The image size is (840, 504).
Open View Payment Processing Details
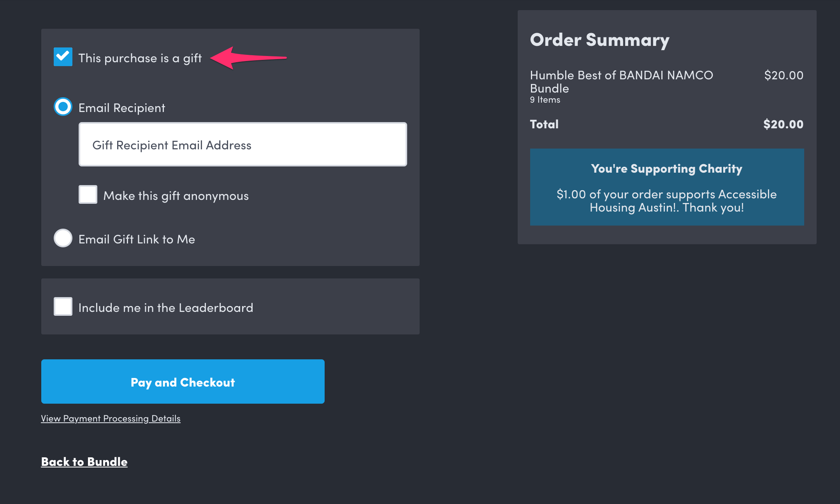(111, 418)
